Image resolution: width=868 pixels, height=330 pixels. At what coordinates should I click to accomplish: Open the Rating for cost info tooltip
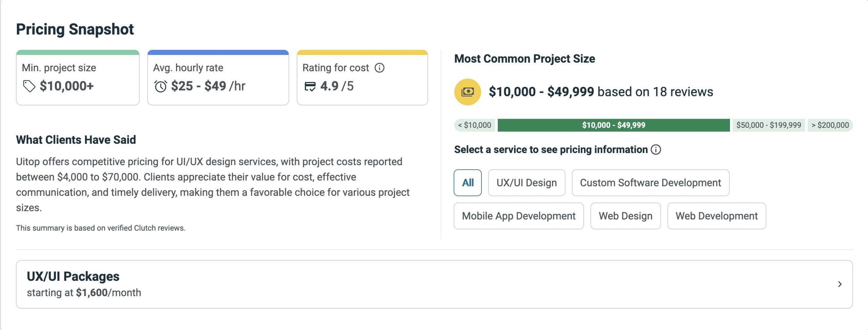click(x=380, y=67)
